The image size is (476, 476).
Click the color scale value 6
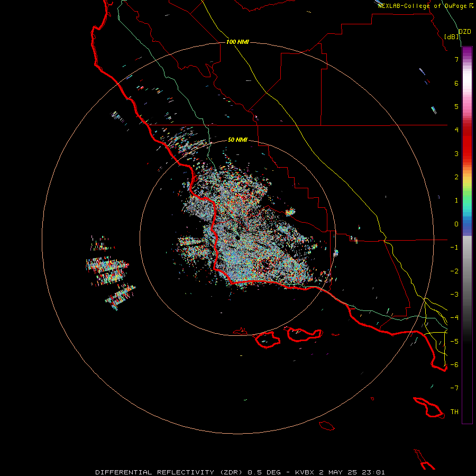pos(456,83)
